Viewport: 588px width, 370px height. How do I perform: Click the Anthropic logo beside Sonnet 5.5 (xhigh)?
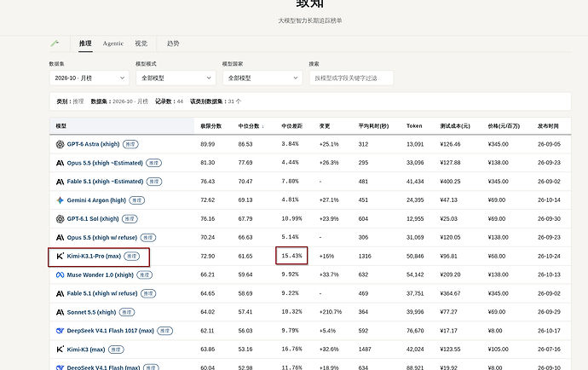click(60, 312)
